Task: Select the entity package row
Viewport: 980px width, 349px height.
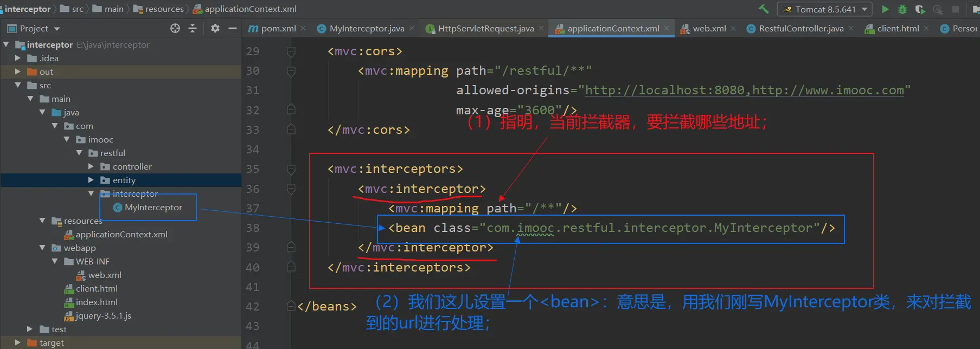Action: (120, 180)
